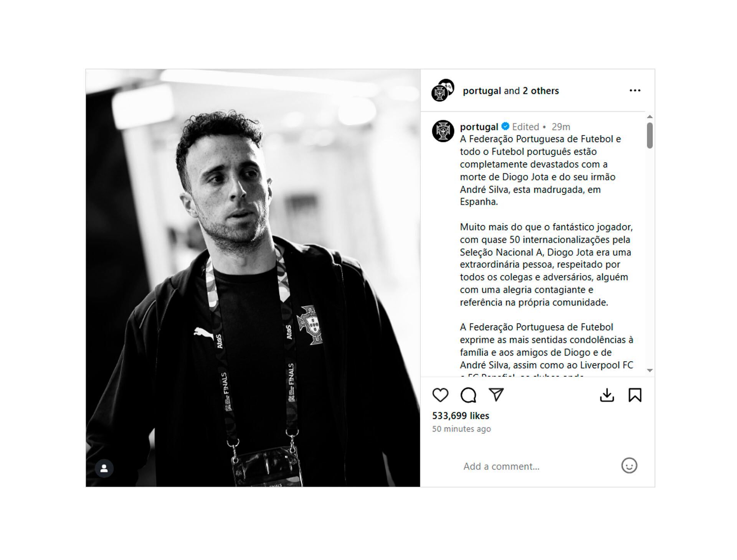Open the portugal avatar beside the caption
737x560 pixels.
443,131
